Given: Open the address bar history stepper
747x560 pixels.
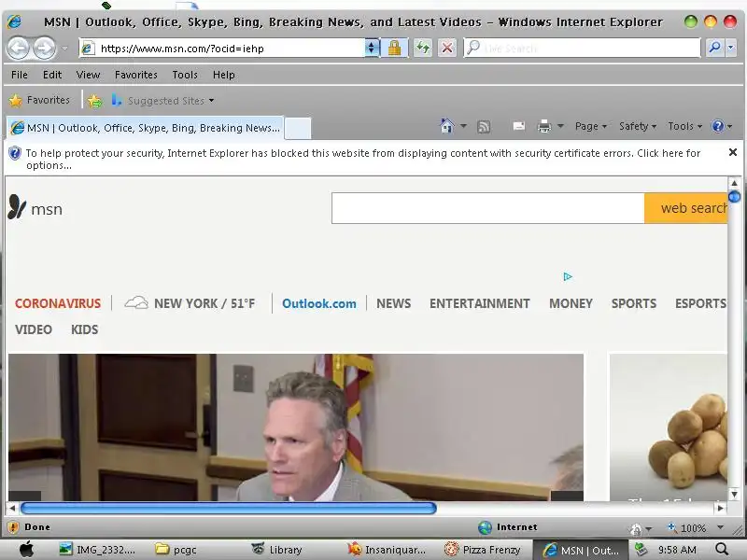Looking at the screenshot, I should tap(372, 49).
